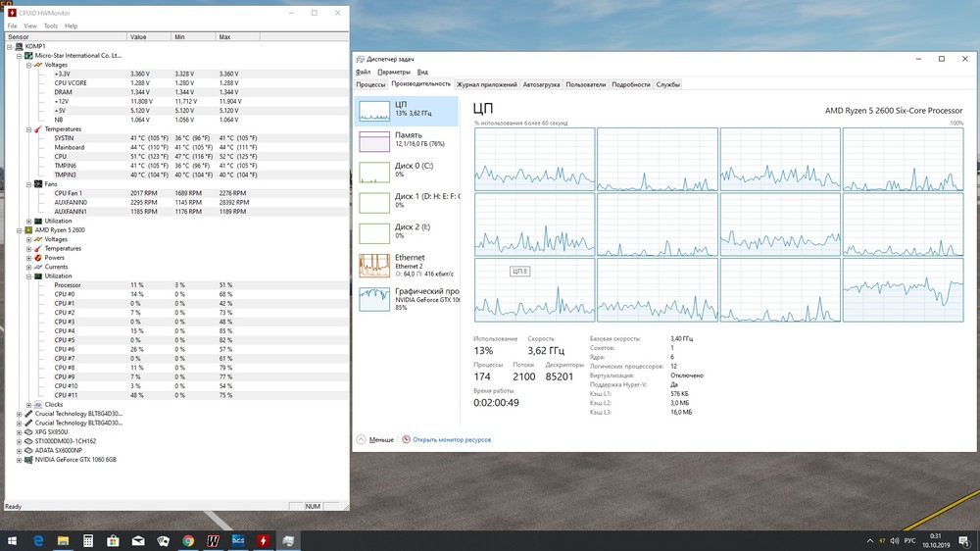
Task: Launch Microsoft Edge from the taskbar
Action: 38,541
